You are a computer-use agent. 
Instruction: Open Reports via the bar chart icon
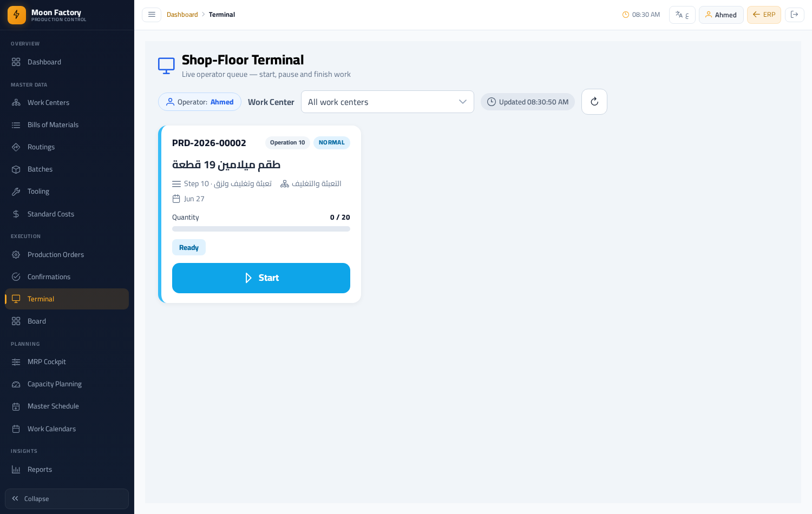16,470
